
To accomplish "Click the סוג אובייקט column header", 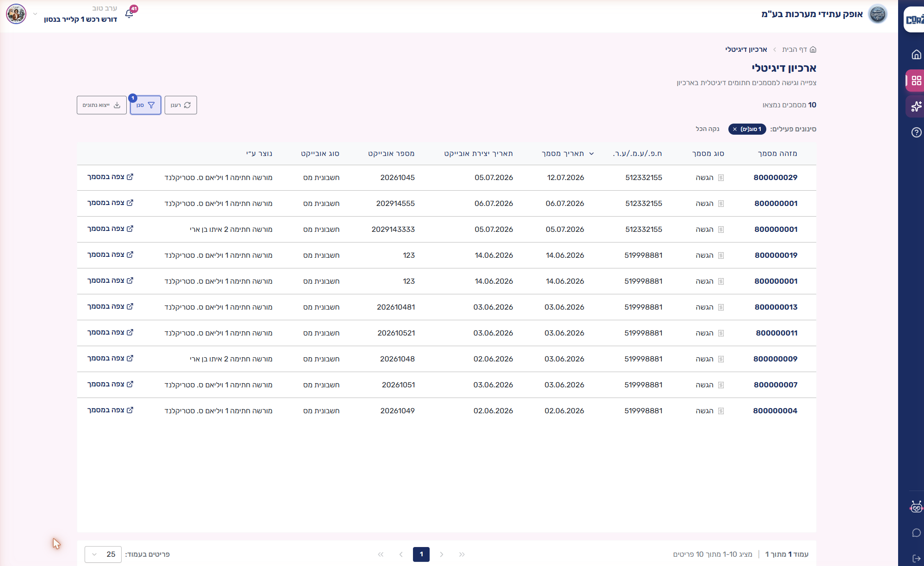I will point(320,154).
